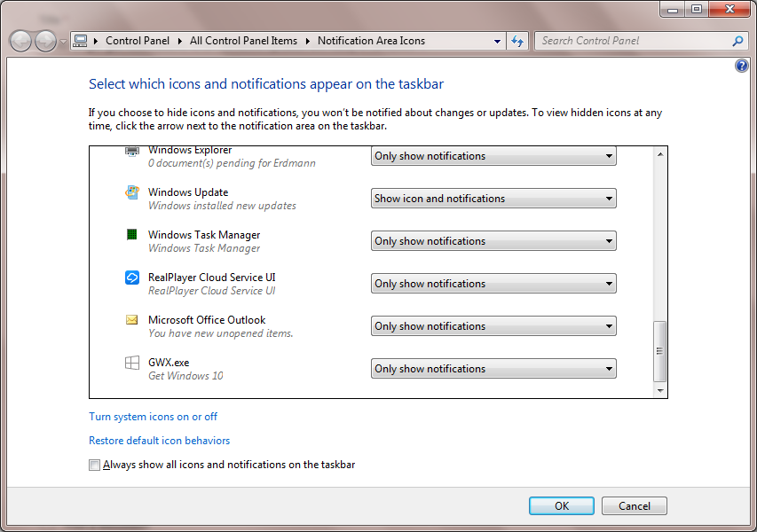Select the 'Windows Task Manager' title text
This screenshot has height=532, width=757.
(x=204, y=235)
